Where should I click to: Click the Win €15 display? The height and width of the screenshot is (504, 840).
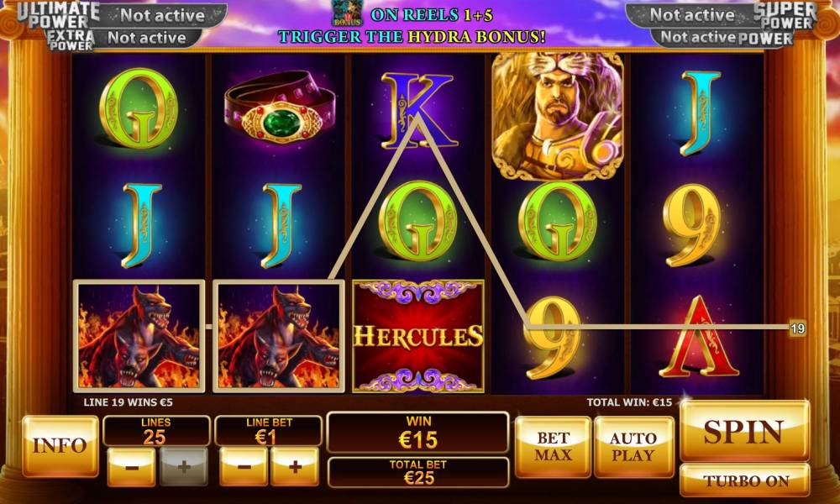[x=417, y=433]
